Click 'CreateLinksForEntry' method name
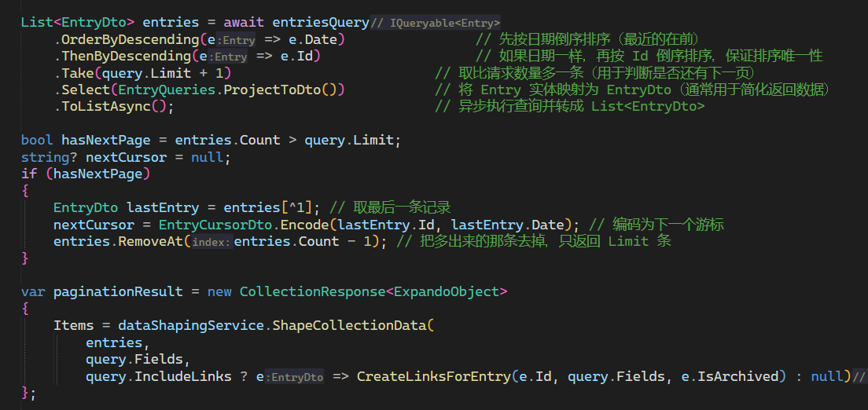 tap(433, 376)
